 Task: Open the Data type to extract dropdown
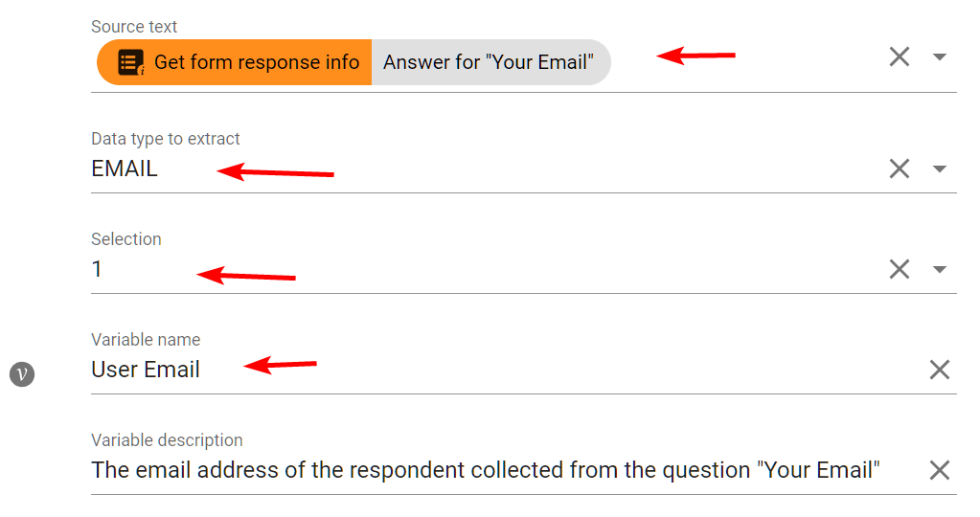pos(940,169)
